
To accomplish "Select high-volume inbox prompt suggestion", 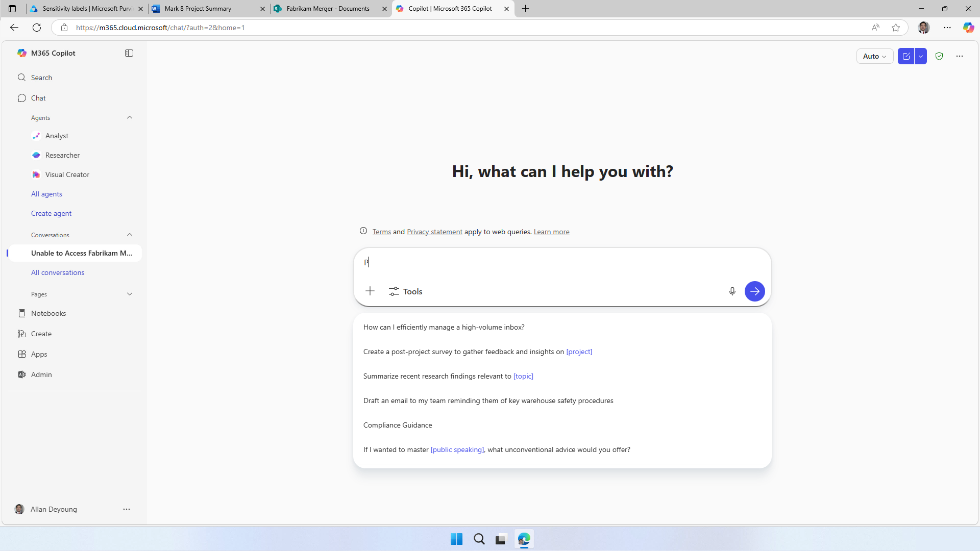I will tap(562, 327).
